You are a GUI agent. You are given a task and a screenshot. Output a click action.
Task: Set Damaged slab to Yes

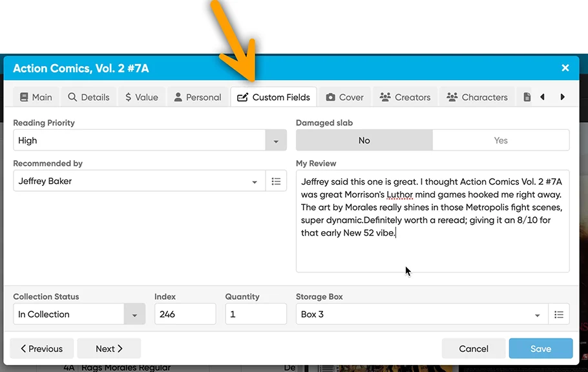[501, 140]
